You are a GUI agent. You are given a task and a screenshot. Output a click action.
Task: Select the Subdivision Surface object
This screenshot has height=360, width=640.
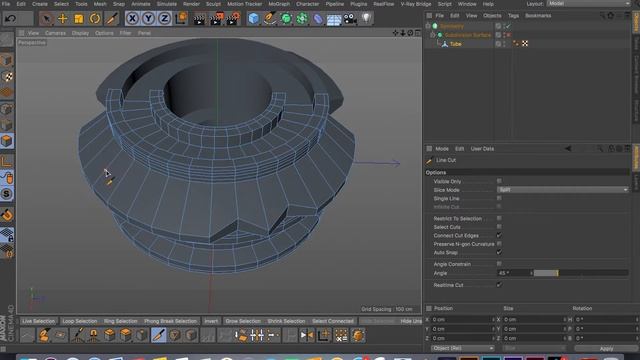coord(468,35)
